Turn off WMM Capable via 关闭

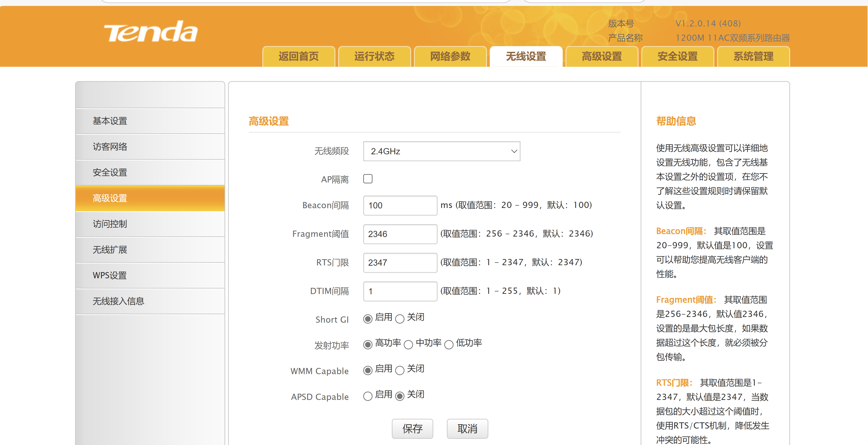pyautogui.click(x=400, y=370)
